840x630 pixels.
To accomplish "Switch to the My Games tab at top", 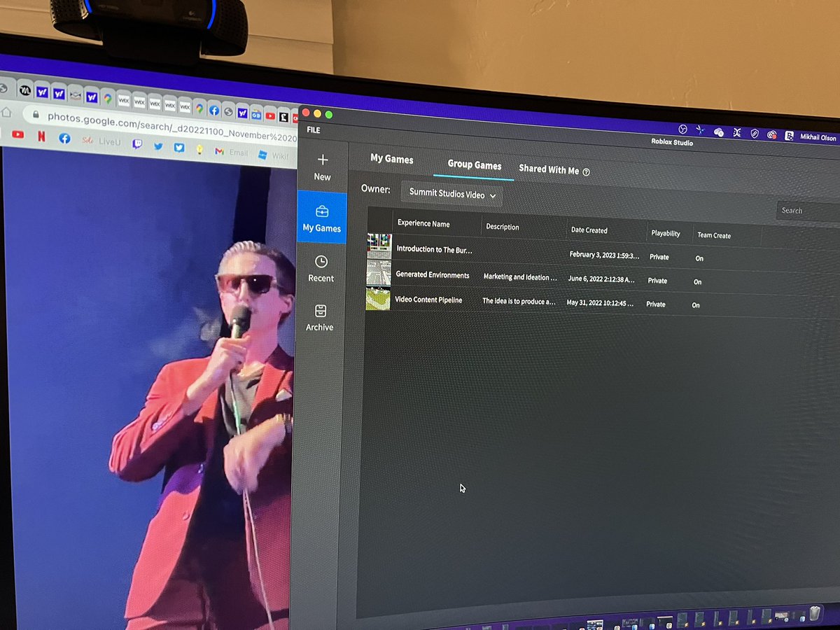I will click(x=392, y=159).
